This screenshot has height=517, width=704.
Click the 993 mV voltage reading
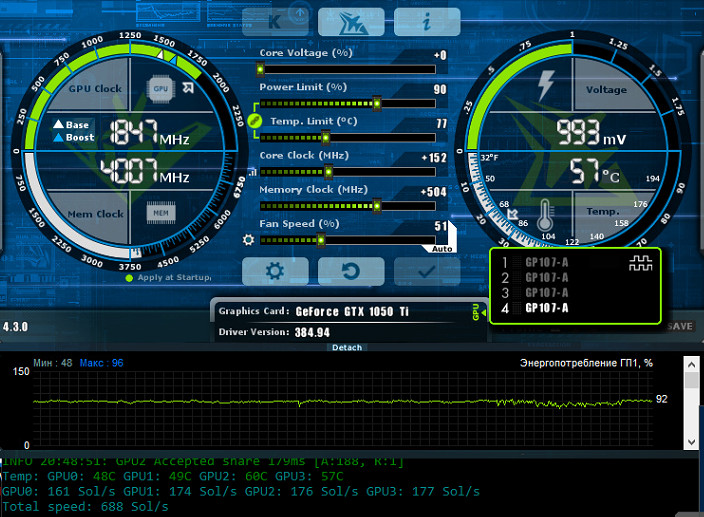click(591, 132)
